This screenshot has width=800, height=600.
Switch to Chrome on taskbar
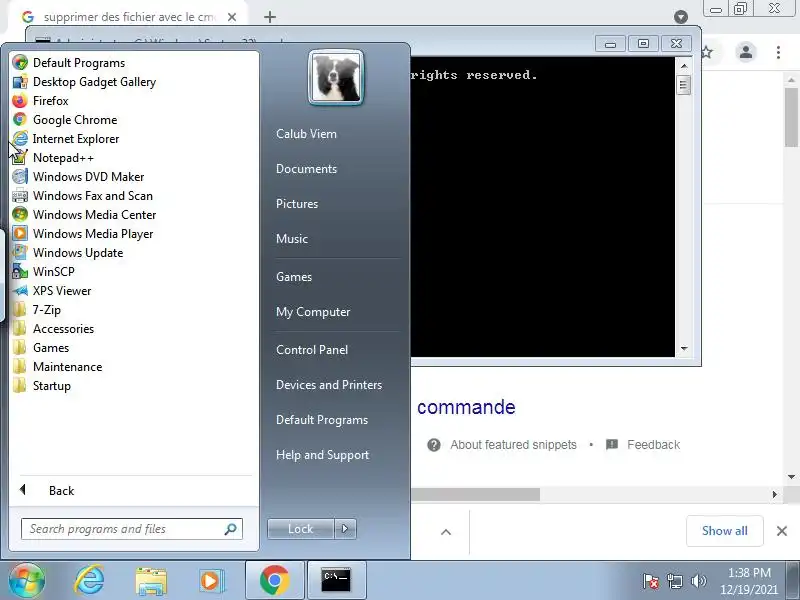[x=274, y=580]
